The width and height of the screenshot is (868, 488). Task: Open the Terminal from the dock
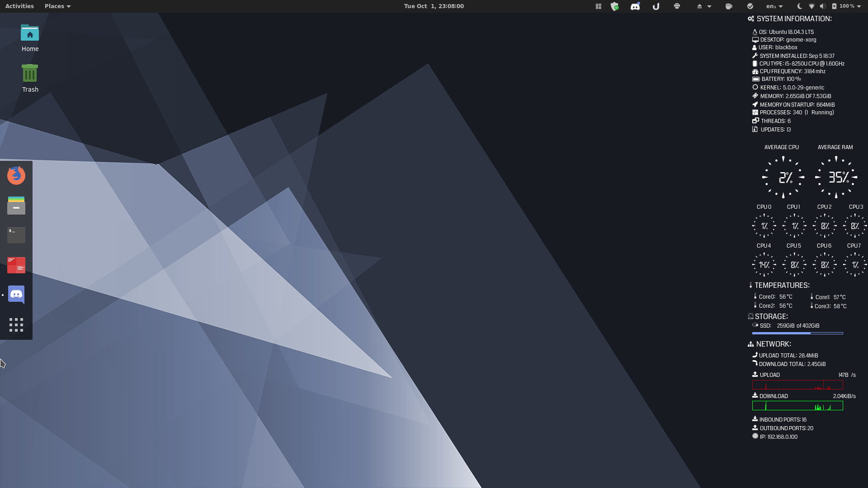point(16,235)
